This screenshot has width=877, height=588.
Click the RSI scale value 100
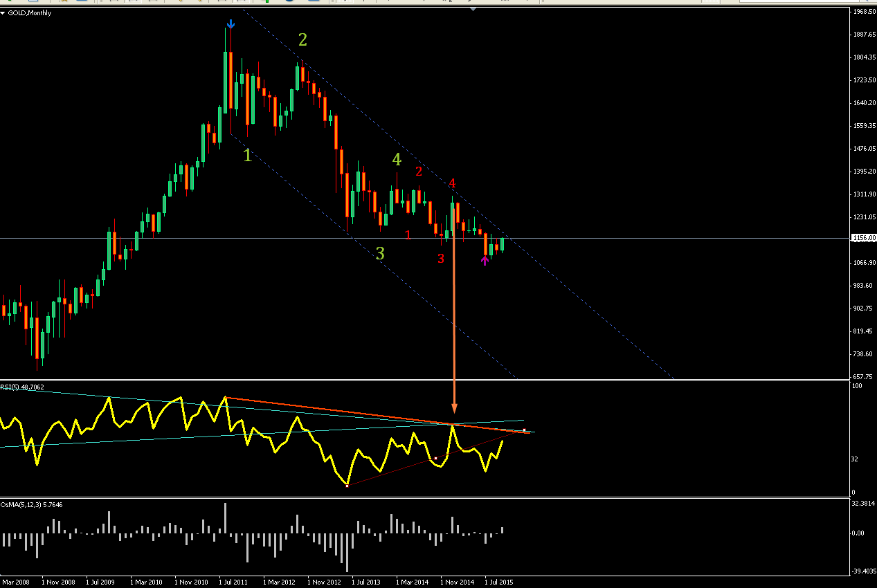point(858,386)
